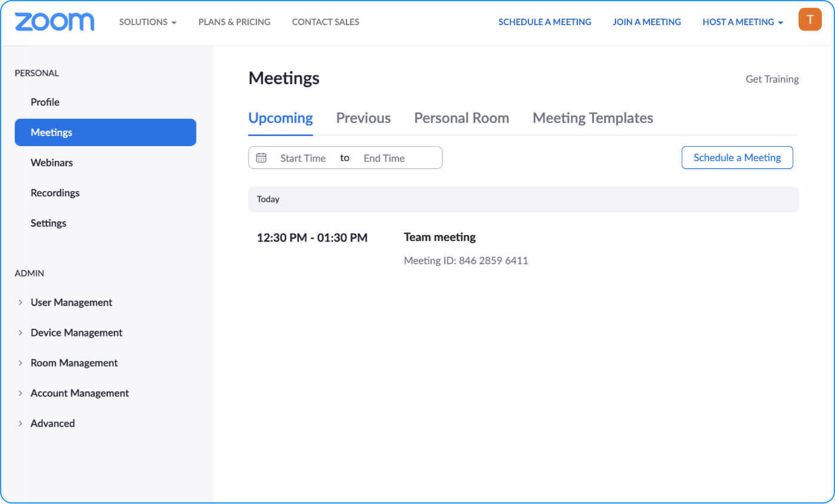
Task: Open the Host a Meeting dropdown
Action: pyautogui.click(x=743, y=22)
